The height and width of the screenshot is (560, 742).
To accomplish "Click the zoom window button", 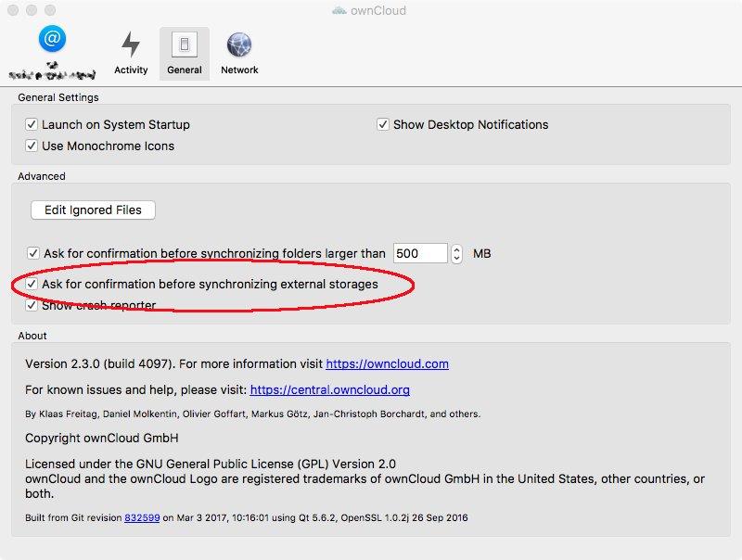I will tap(50, 10).
